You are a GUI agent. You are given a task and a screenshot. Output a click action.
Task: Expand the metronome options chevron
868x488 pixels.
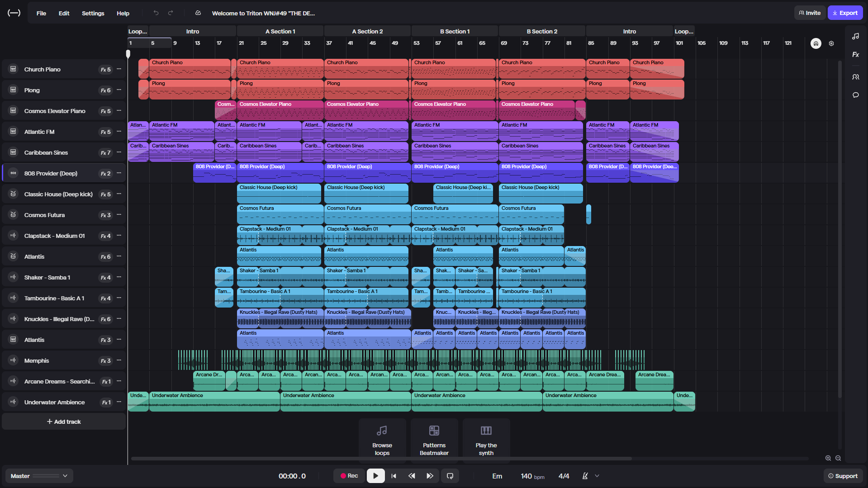click(597, 476)
